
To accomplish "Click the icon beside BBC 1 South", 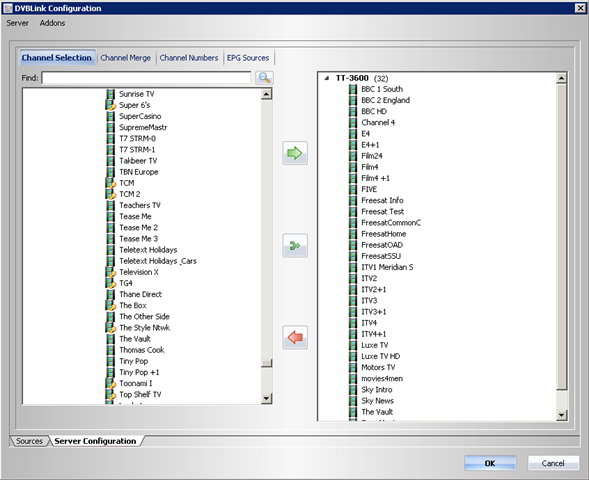I will [x=353, y=89].
